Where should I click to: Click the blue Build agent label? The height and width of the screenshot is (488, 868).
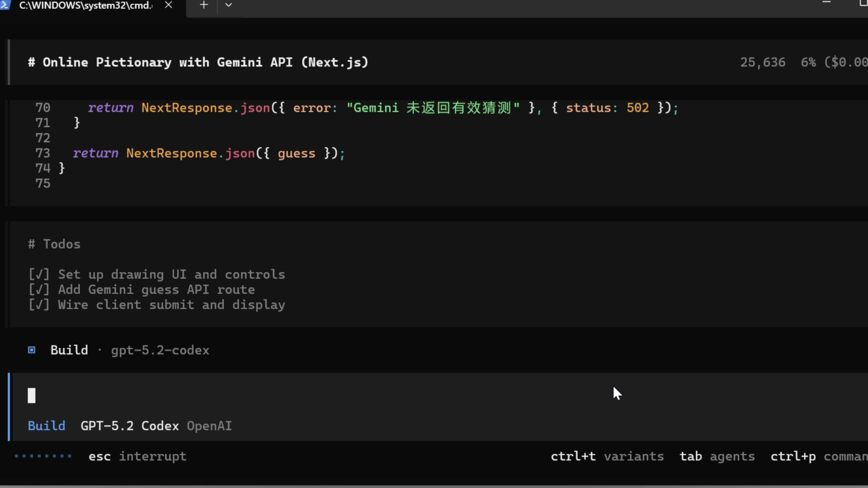pos(47,426)
